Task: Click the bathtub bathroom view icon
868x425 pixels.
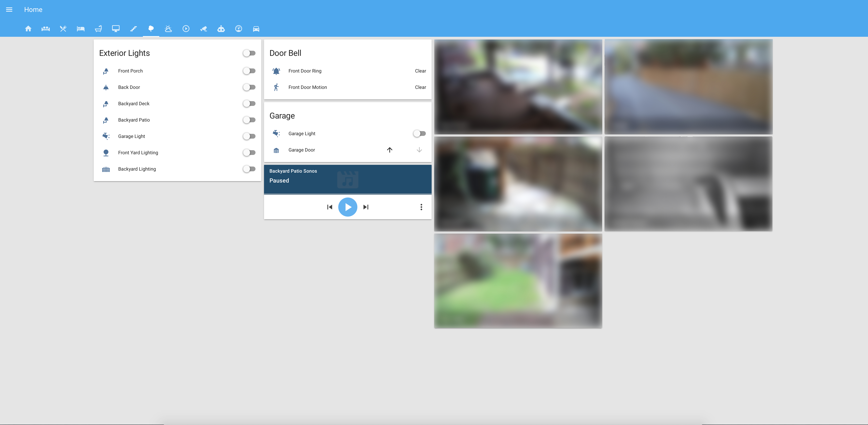Action: [98, 29]
